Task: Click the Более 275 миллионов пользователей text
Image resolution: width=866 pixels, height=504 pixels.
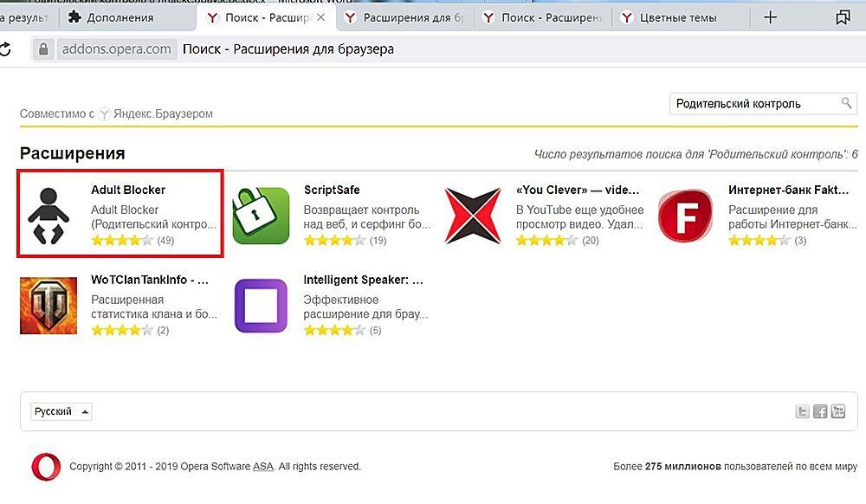Action: (x=735, y=467)
